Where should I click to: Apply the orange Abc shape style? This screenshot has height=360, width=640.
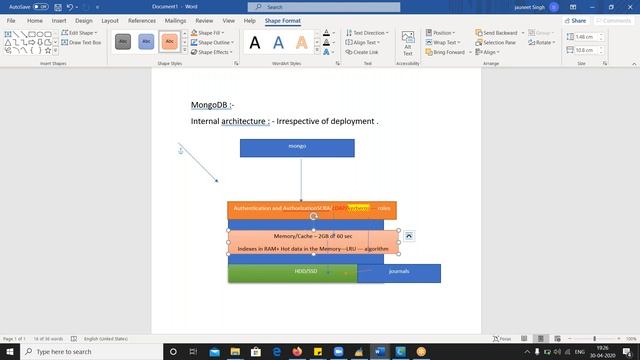coord(169,42)
